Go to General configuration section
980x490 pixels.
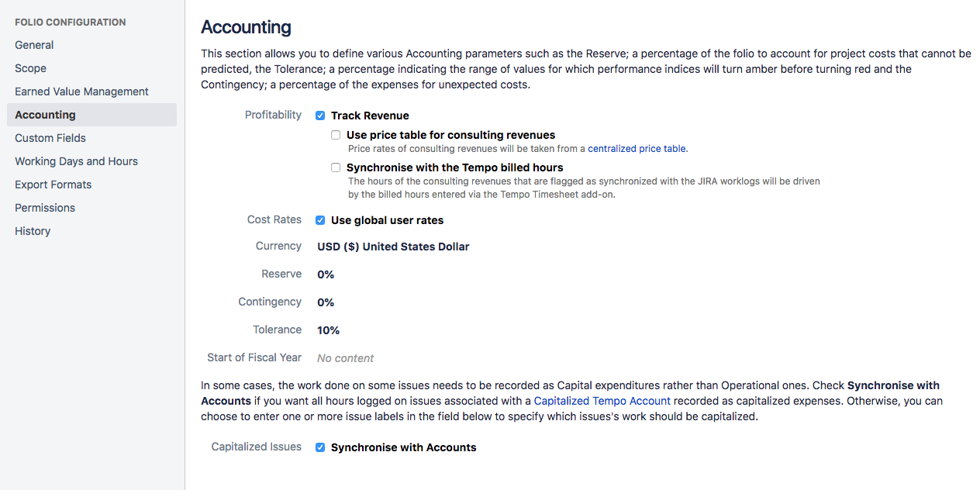point(34,45)
